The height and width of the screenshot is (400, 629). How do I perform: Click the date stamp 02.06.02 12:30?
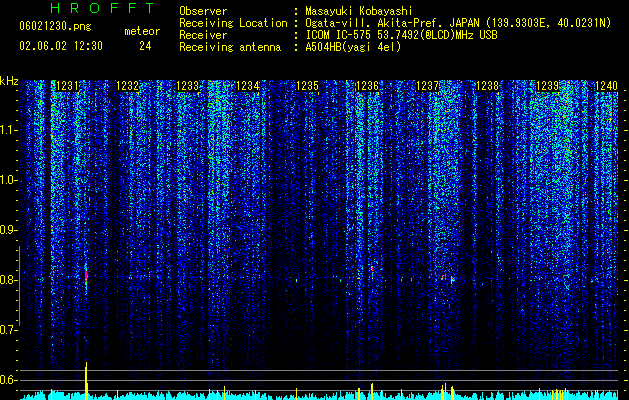[x=61, y=46]
